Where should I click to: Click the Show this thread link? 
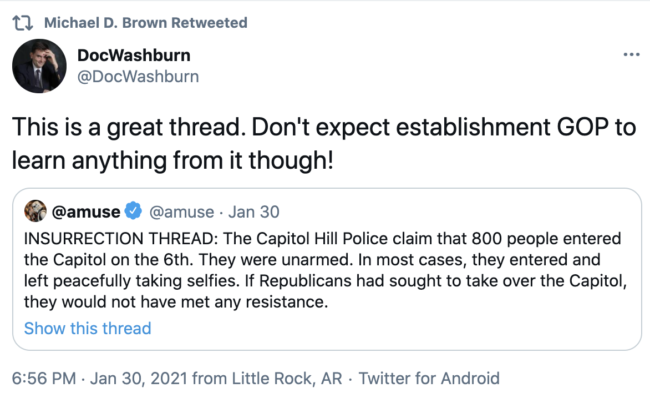[87, 328]
